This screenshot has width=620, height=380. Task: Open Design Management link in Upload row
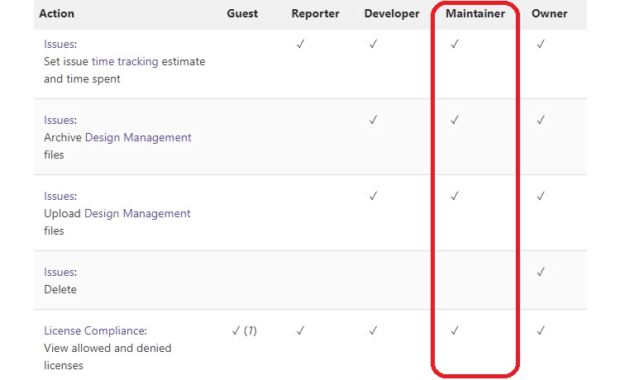pos(137,213)
